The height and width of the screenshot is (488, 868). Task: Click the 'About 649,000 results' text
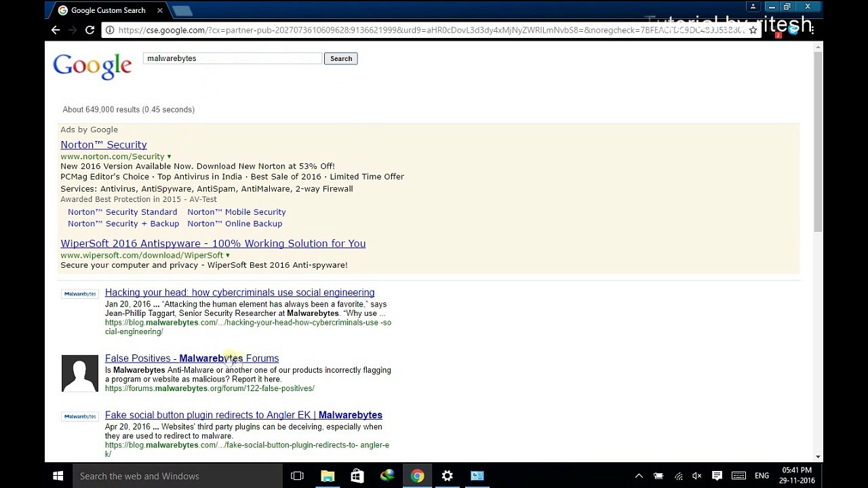pyautogui.click(x=128, y=110)
